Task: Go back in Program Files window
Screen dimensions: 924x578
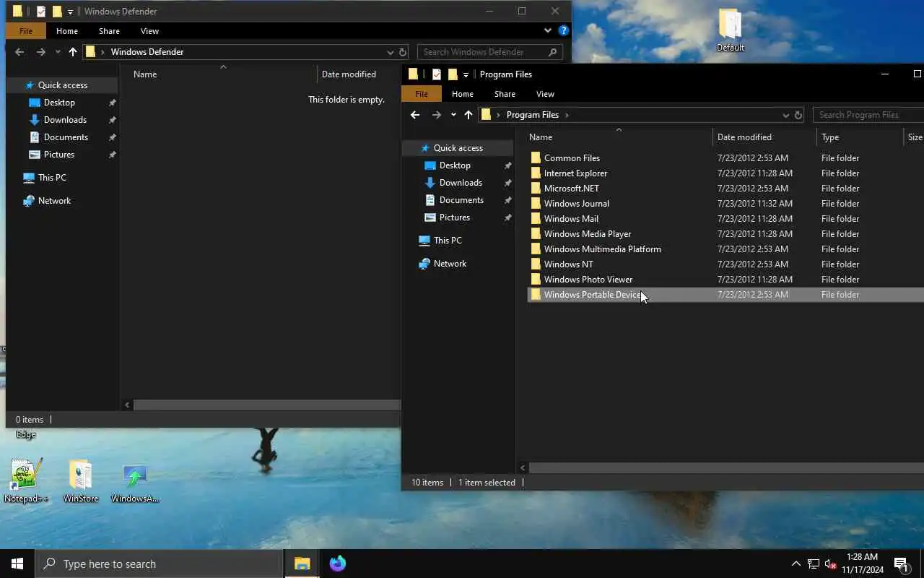Action: (415, 115)
